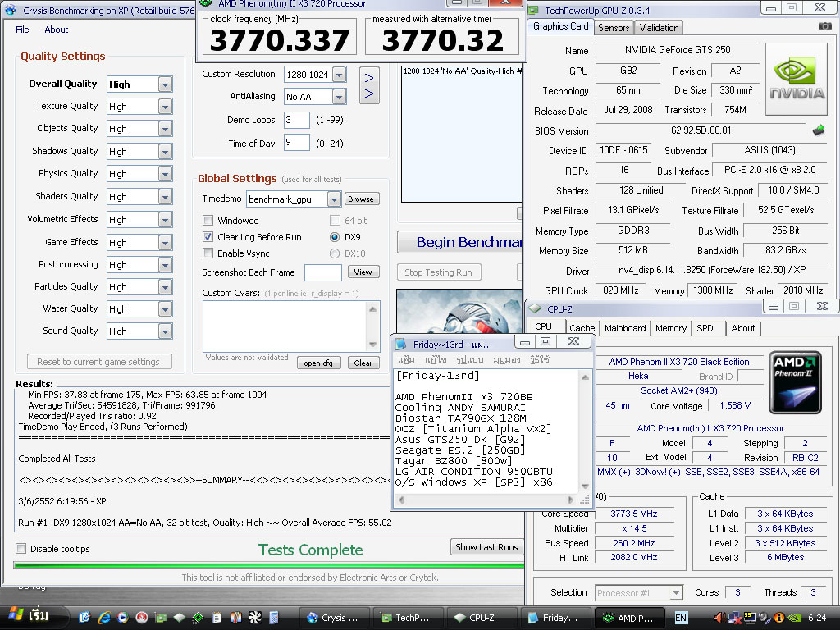
Task: Uncheck Clear Log Before Run
Action: point(208,237)
